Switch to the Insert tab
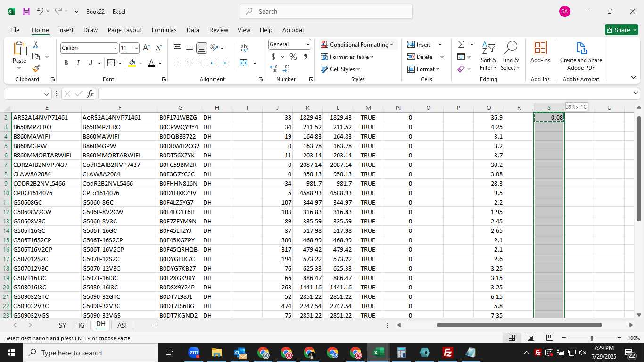Screen dimensions: 644x362 (x=66, y=30)
